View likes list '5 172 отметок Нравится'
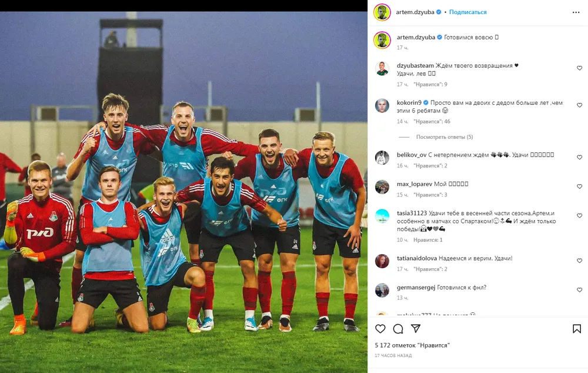 click(412, 345)
